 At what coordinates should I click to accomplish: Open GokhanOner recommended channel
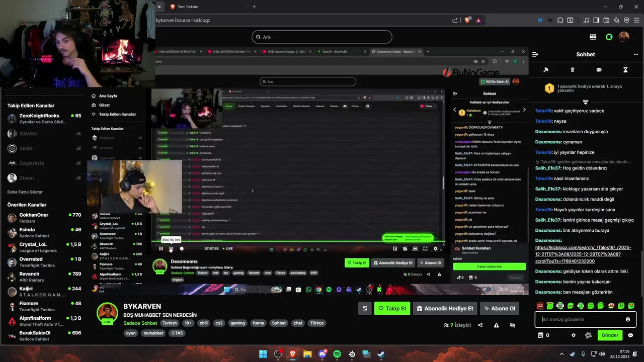pos(44,218)
